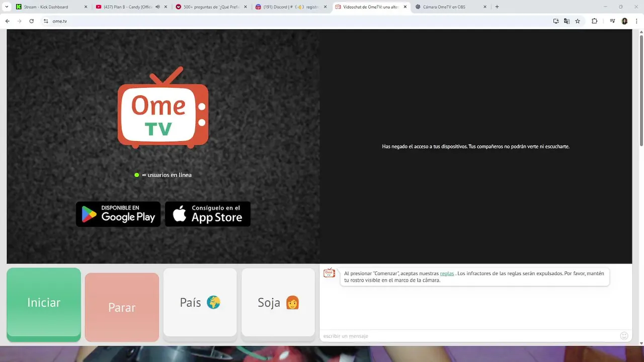Click the install app icon in address bar

(556, 21)
